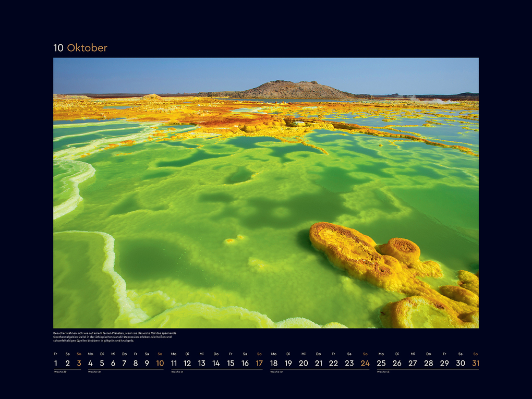Screen dimensions: 532x399
Task: Select the highlighted Sunday date 3
Action: click(x=78, y=362)
